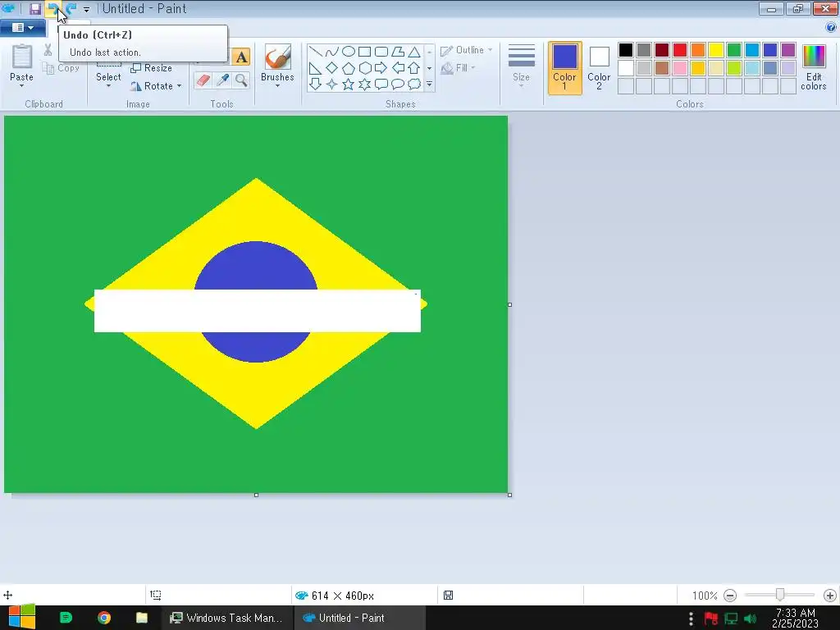The width and height of the screenshot is (840, 630).
Task: Select the Right triangle shape
Action: [316, 68]
